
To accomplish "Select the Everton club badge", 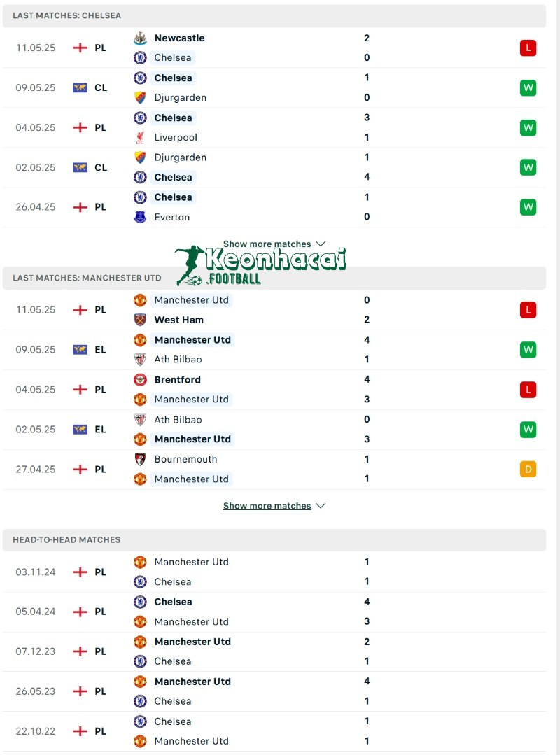I will tap(139, 217).
